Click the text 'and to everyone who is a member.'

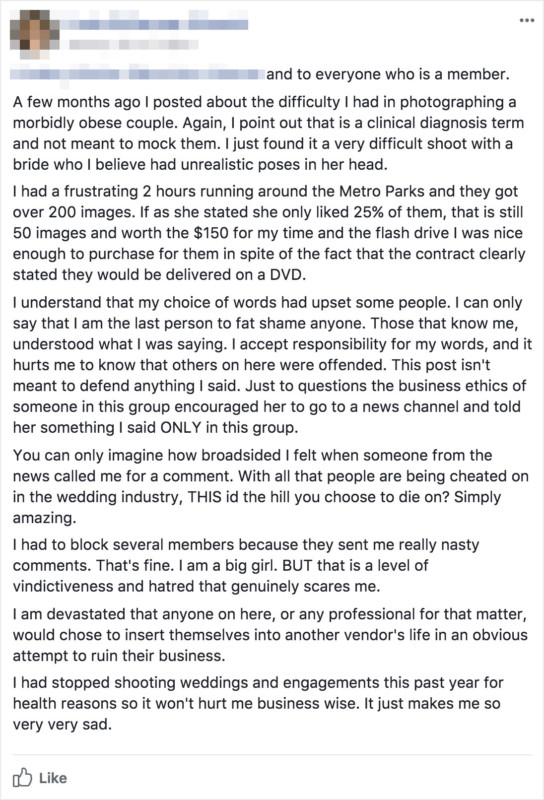click(x=388, y=74)
